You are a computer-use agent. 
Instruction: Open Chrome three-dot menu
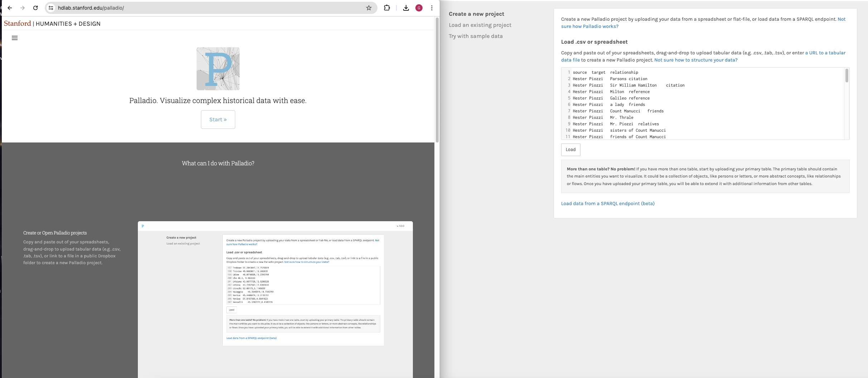click(x=432, y=8)
